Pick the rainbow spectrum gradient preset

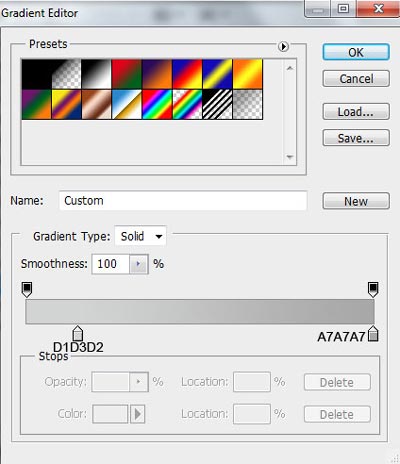click(x=157, y=104)
